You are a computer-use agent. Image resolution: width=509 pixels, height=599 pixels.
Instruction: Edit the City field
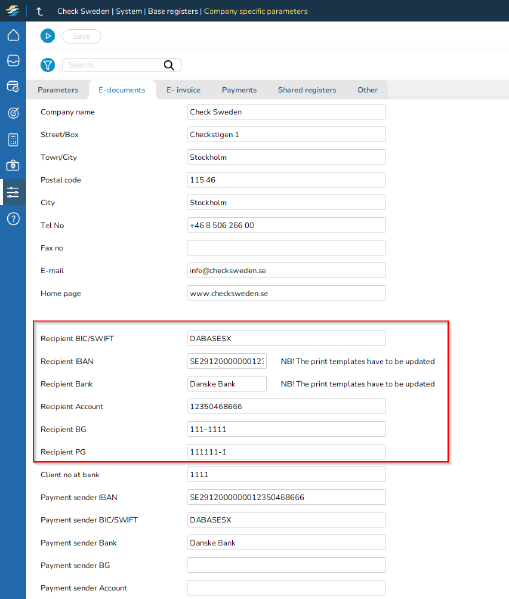[286, 202]
